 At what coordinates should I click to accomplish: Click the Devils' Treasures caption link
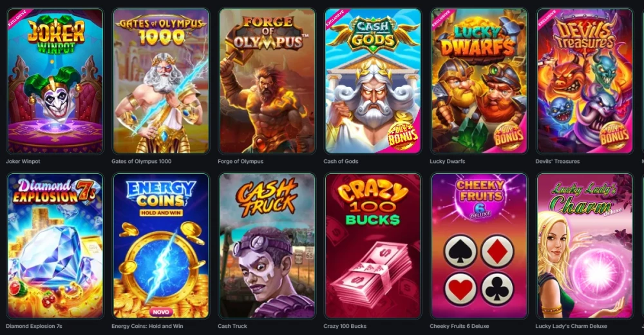coord(557,162)
